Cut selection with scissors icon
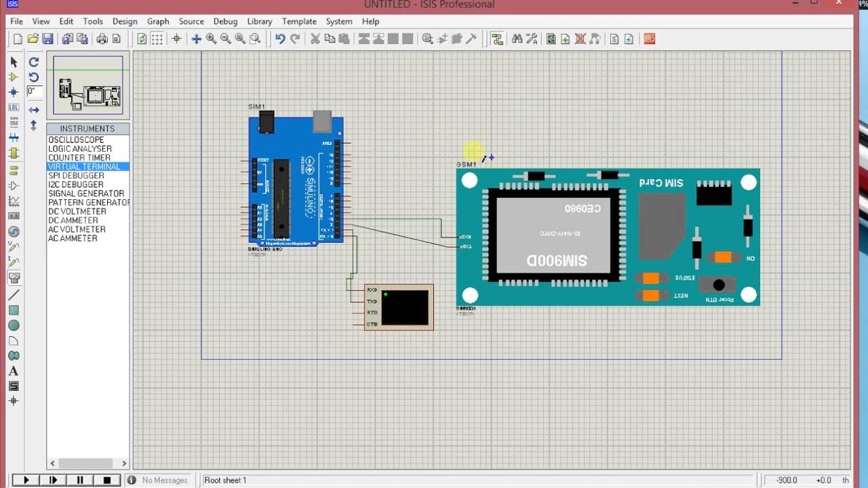The height and width of the screenshot is (488, 868). (315, 39)
